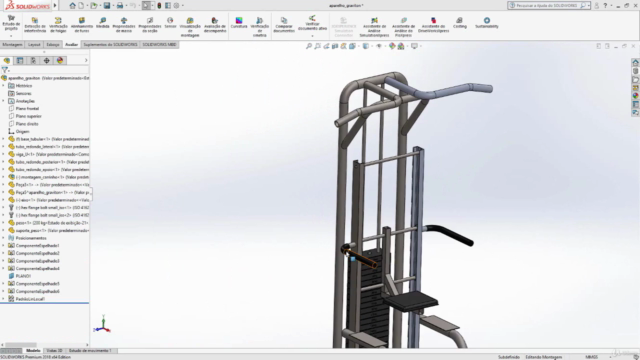Open Suplementos do SOLIDWORKS tab
Viewport: 640px width, 360px height.
110,44
